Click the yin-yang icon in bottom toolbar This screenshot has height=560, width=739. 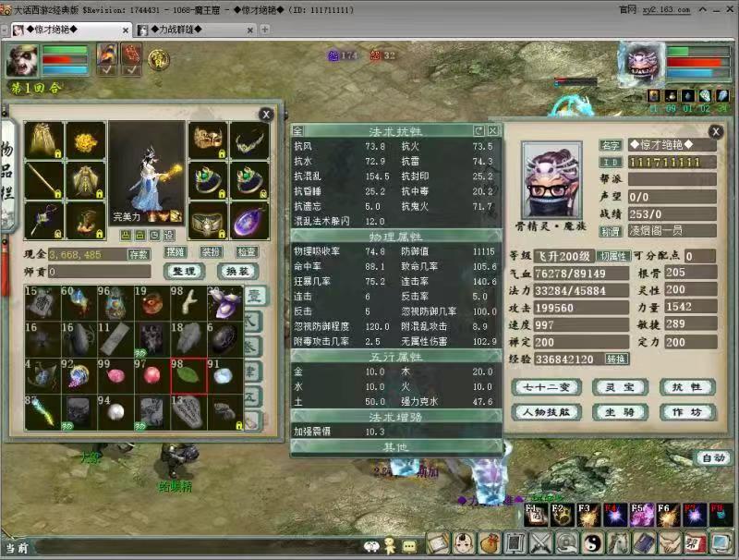click(592, 543)
